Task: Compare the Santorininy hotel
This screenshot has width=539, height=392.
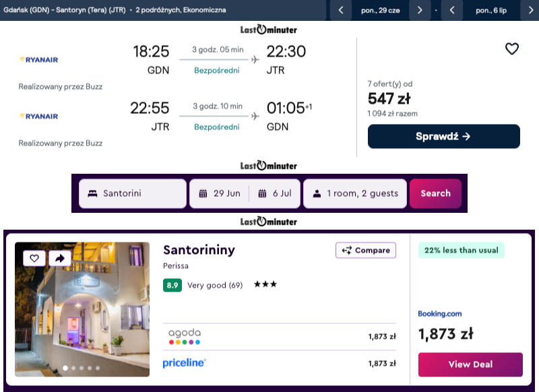Action: point(366,251)
